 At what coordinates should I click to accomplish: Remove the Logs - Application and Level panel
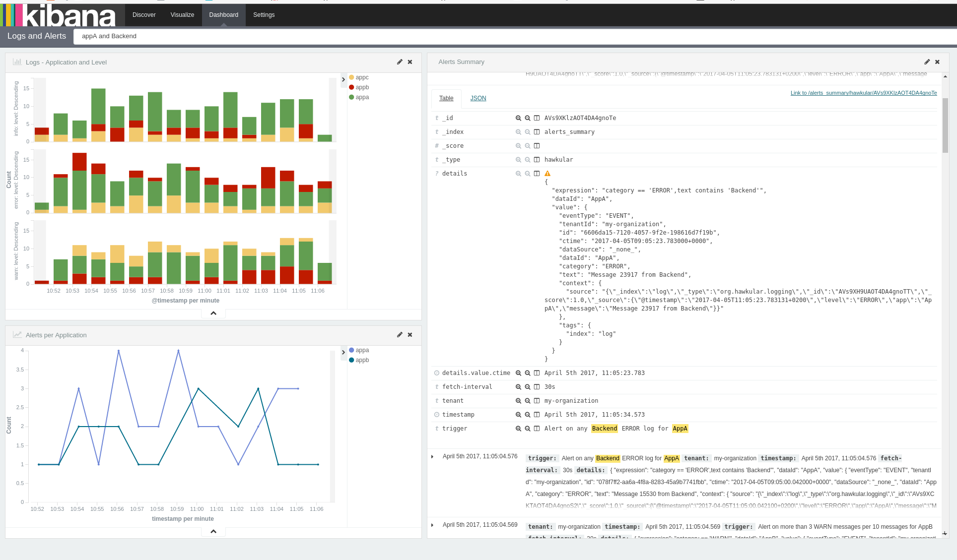pyautogui.click(x=410, y=62)
